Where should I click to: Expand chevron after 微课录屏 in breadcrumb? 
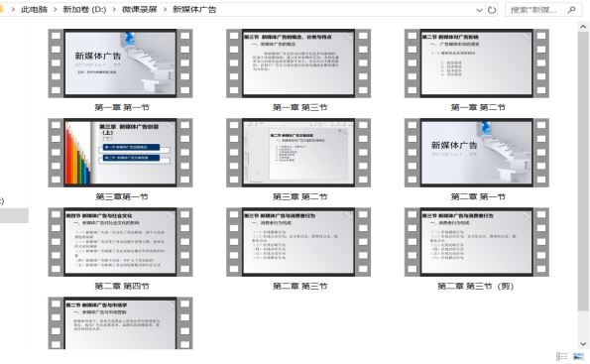165,10
